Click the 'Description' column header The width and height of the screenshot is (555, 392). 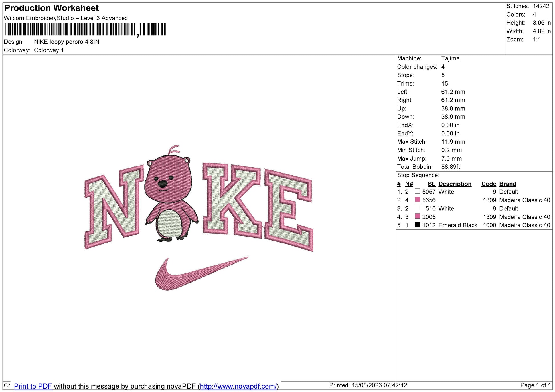click(455, 184)
